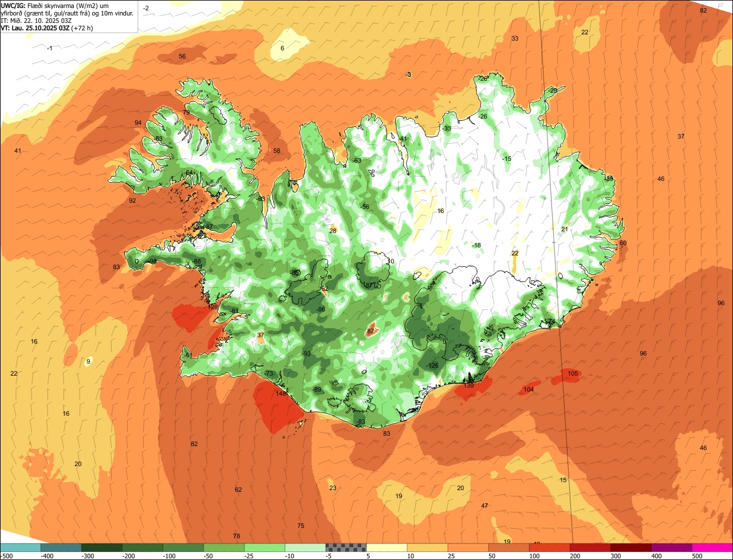Click the 148 value off the southwest coast

pos(281,393)
